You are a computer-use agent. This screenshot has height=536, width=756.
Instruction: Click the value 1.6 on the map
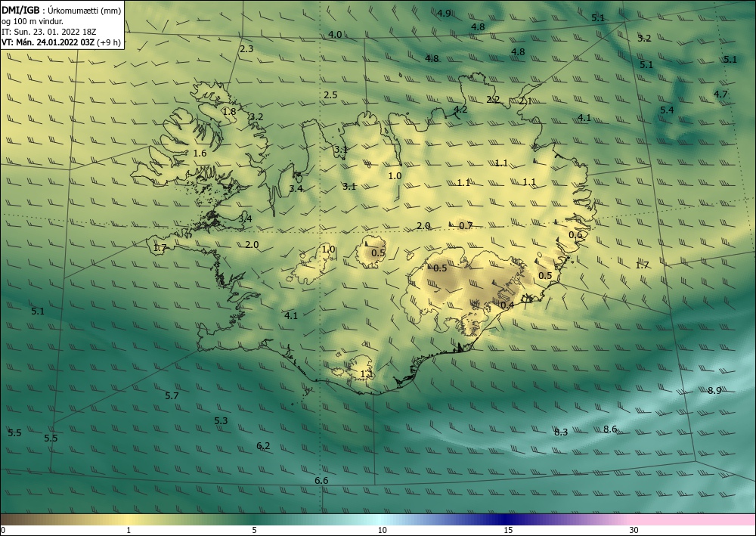(200, 153)
